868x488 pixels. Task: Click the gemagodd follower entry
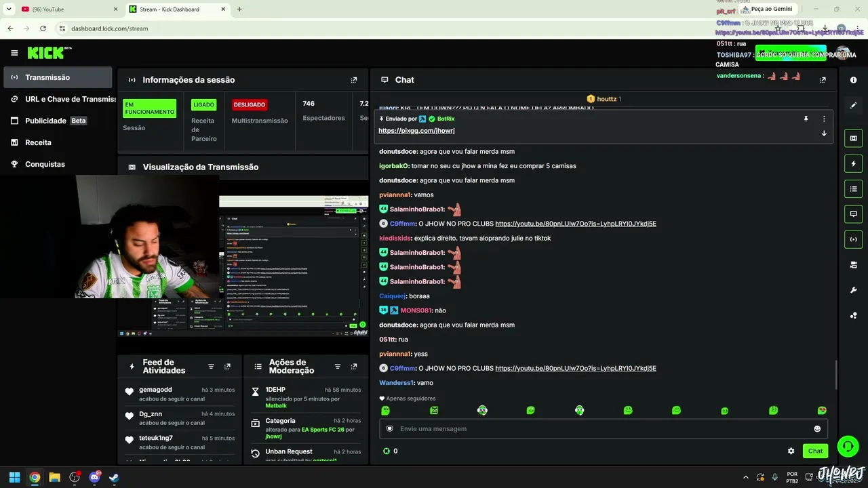180,394
